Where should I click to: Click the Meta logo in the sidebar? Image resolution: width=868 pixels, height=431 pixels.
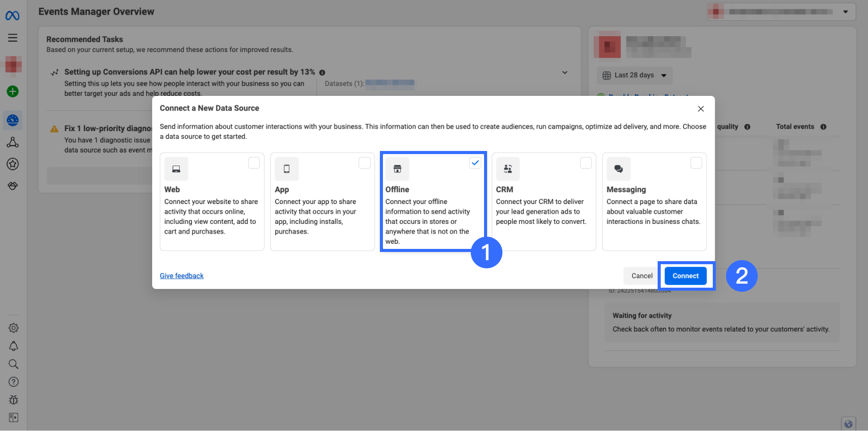13,16
